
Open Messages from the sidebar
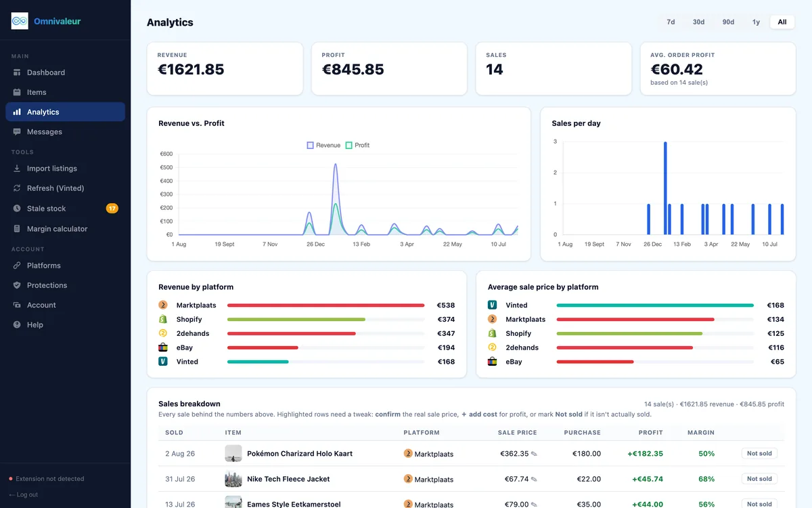[65, 131]
